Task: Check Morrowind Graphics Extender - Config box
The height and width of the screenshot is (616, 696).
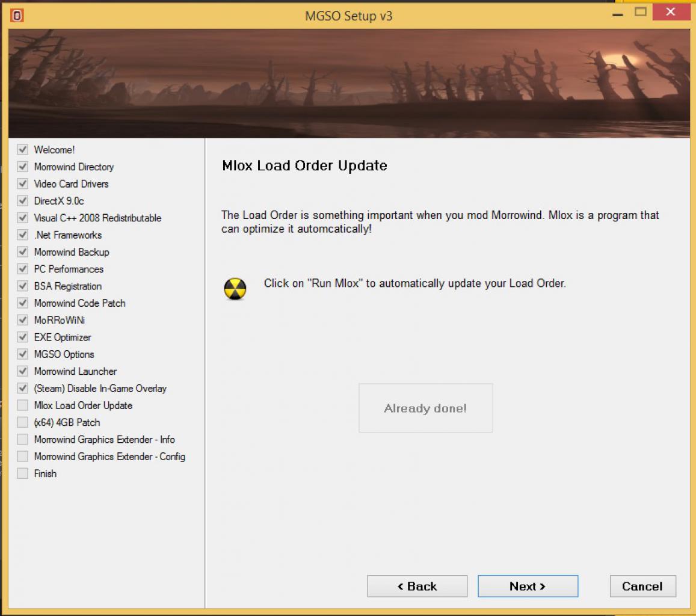Action: click(x=23, y=456)
